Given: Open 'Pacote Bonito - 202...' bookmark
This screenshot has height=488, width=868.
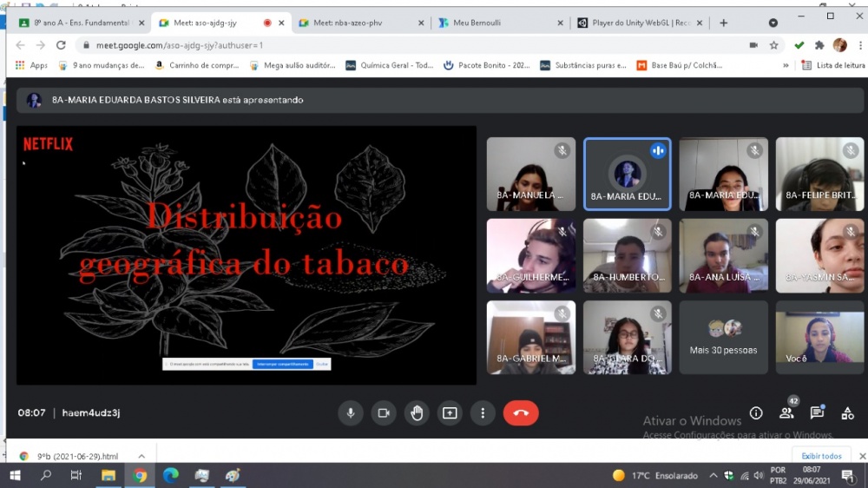Looking at the screenshot, I should pos(487,65).
